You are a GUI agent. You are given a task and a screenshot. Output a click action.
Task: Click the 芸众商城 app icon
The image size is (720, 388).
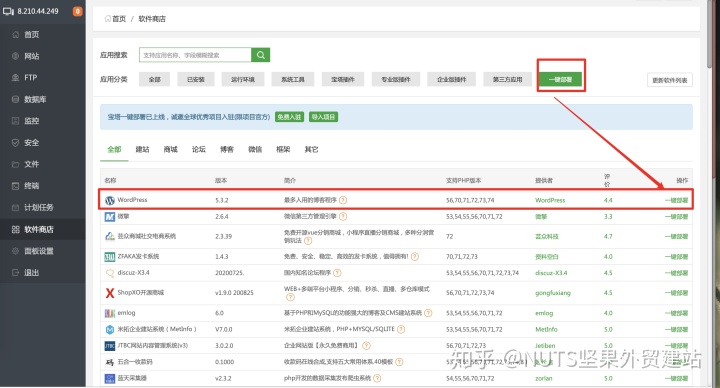pos(110,236)
